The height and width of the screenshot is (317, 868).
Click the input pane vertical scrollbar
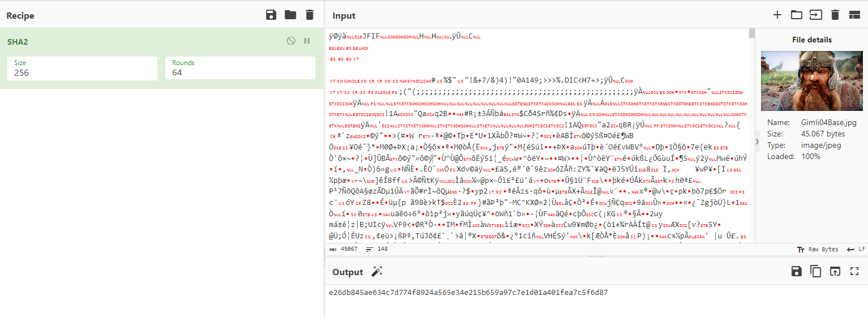(752, 33)
